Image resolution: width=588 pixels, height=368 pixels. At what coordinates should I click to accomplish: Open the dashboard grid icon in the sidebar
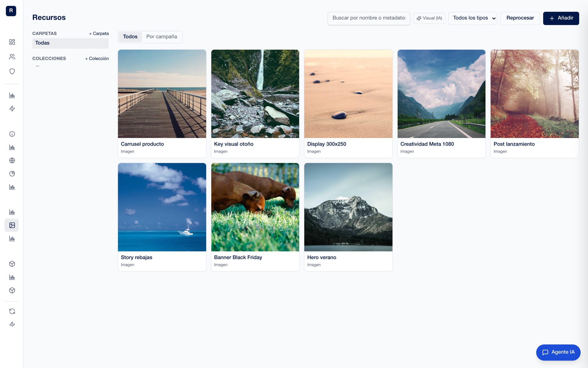12,42
